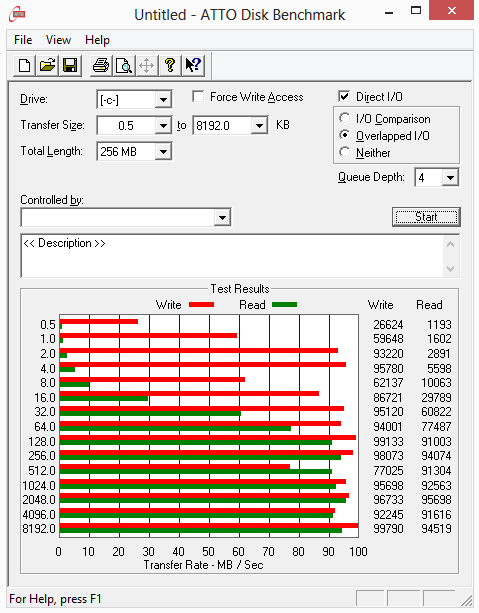
Task: Click the read value 60822
Action: click(436, 412)
